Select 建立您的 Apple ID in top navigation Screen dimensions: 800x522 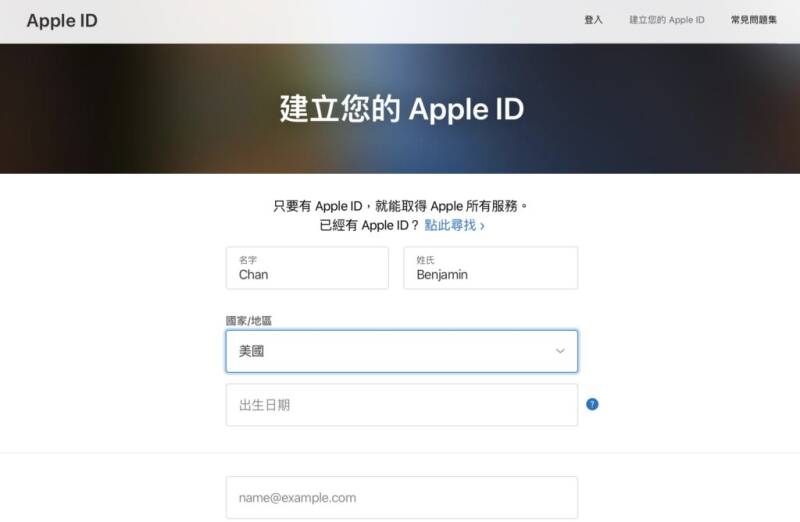click(x=666, y=20)
